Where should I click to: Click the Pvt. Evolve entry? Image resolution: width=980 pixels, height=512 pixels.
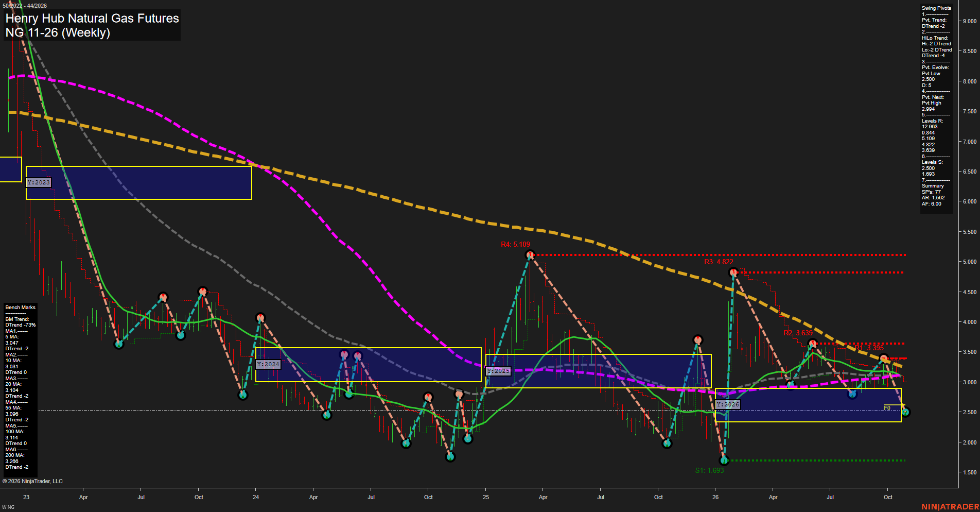935,67
